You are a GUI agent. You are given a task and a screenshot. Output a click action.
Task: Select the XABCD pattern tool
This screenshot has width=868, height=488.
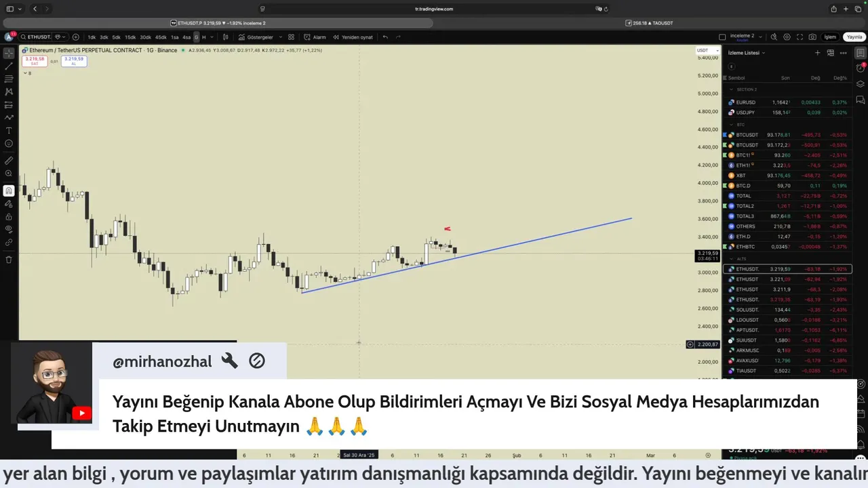[x=9, y=91]
